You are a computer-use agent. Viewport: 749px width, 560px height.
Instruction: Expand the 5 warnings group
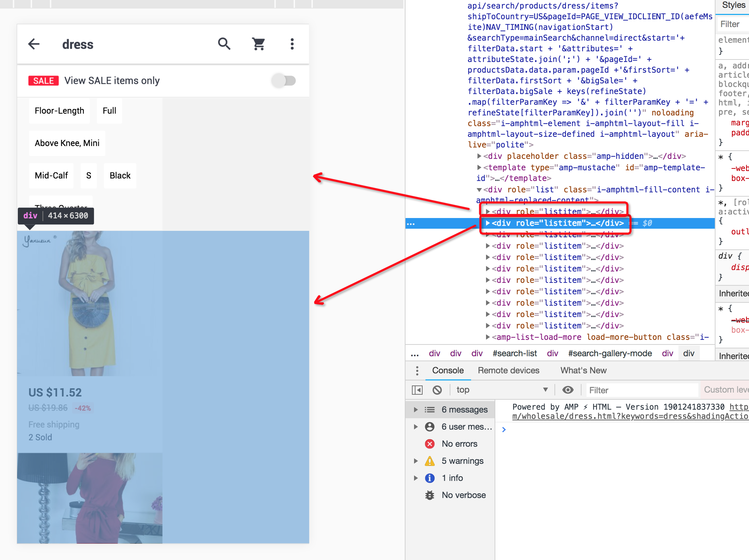pos(416,461)
